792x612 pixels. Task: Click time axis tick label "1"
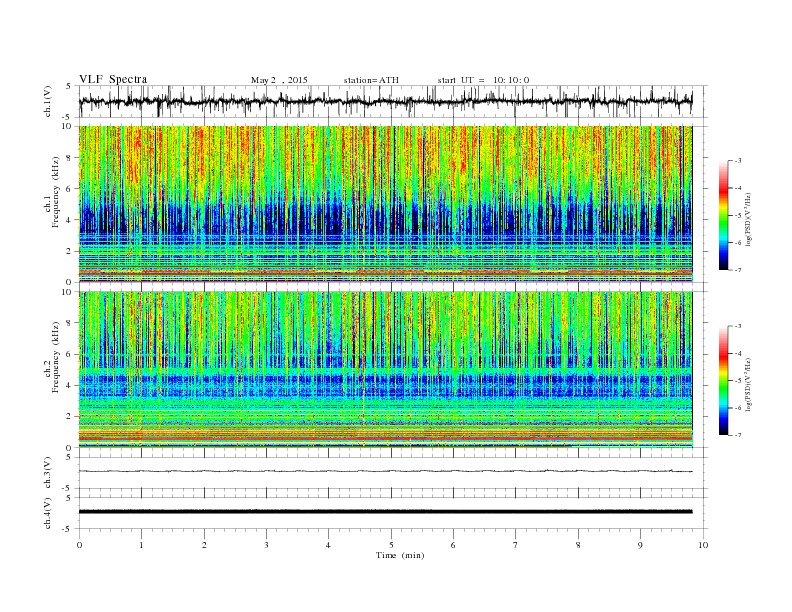pos(141,545)
